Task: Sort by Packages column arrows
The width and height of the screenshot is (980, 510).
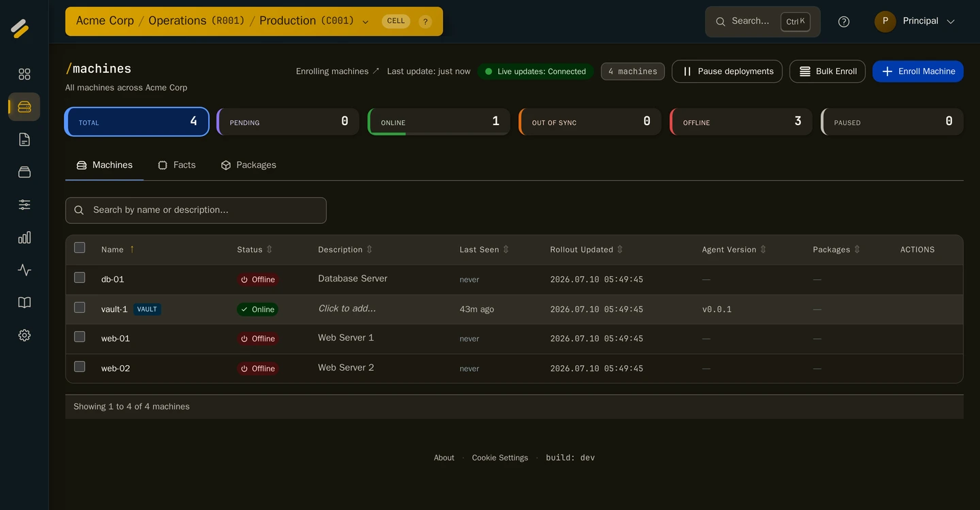Action: click(x=857, y=250)
